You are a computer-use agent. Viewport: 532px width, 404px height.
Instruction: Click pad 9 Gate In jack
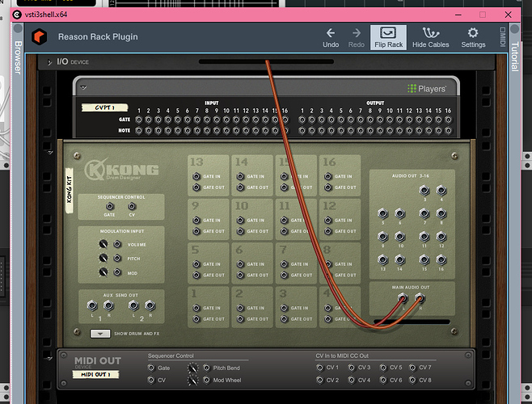(196, 220)
